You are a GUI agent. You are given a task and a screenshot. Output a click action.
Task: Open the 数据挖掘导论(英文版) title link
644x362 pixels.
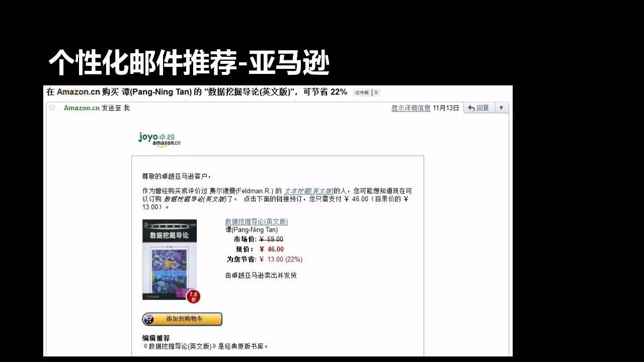pyautogui.click(x=256, y=222)
